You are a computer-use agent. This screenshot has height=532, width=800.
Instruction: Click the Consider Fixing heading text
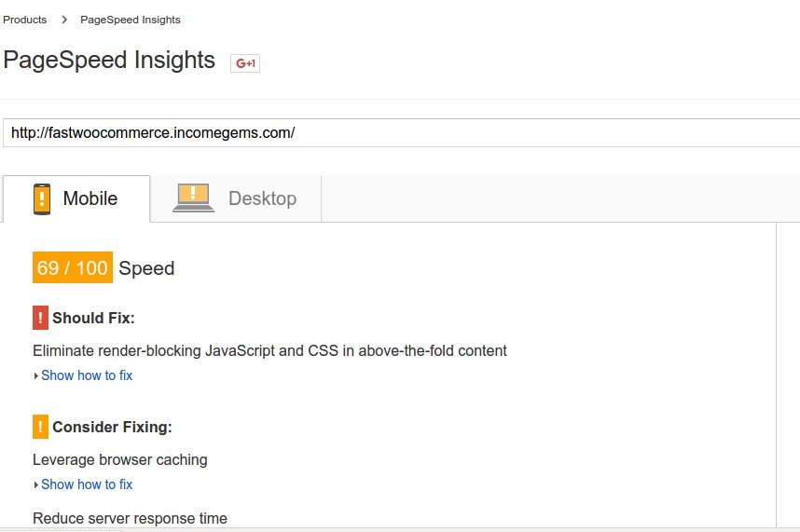(112, 427)
